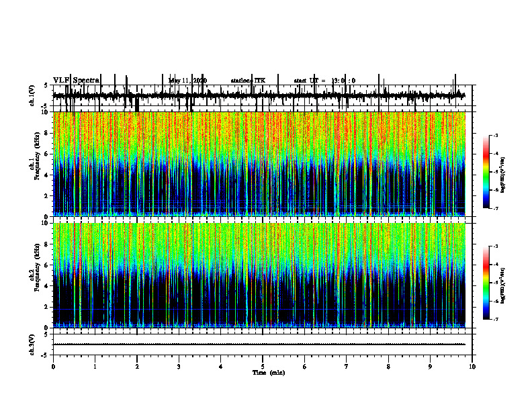Click the "8" minute tick label
The height and width of the screenshot is (411, 532).
pos(388,367)
